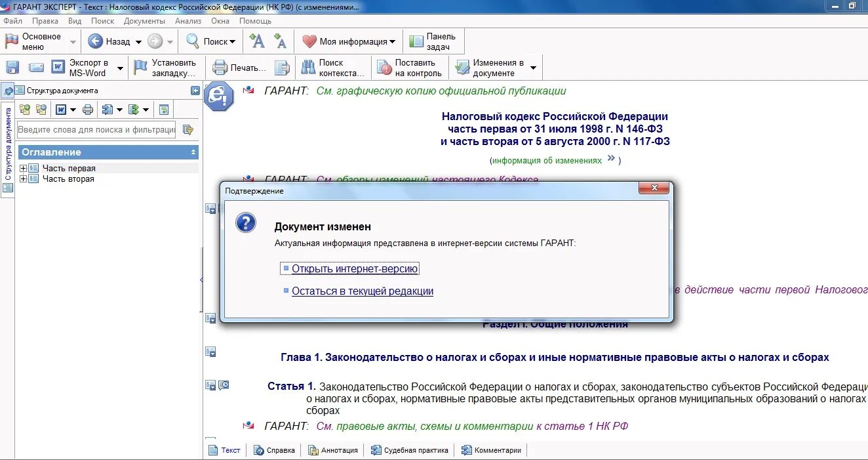The height and width of the screenshot is (460, 868).
Task: Click the Поиск контекста icon
Action: point(308,67)
